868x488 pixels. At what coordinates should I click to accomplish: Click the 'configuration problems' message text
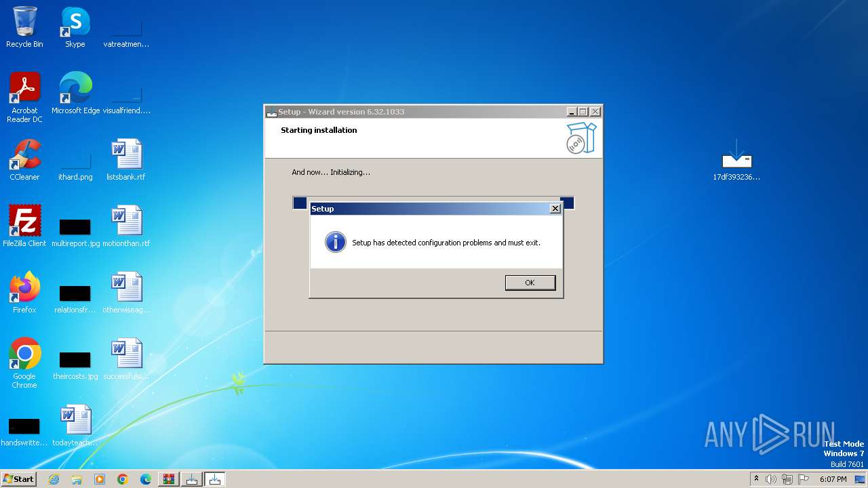tap(446, 243)
